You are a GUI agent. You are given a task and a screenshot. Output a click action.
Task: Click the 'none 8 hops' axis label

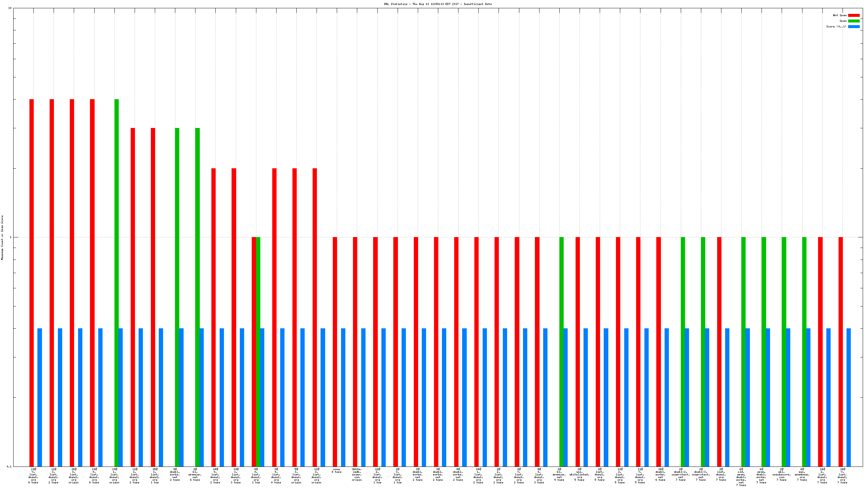pos(336,470)
